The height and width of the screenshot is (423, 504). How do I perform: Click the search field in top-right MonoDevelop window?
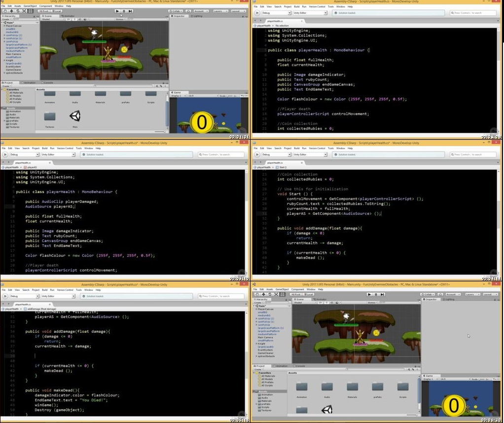(x=473, y=13)
